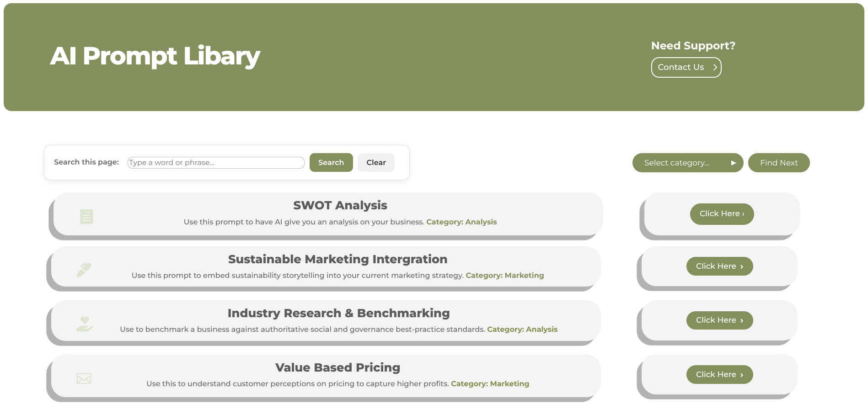
Task: Click the triangle arrow on category selector
Action: click(x=734, y=163)
